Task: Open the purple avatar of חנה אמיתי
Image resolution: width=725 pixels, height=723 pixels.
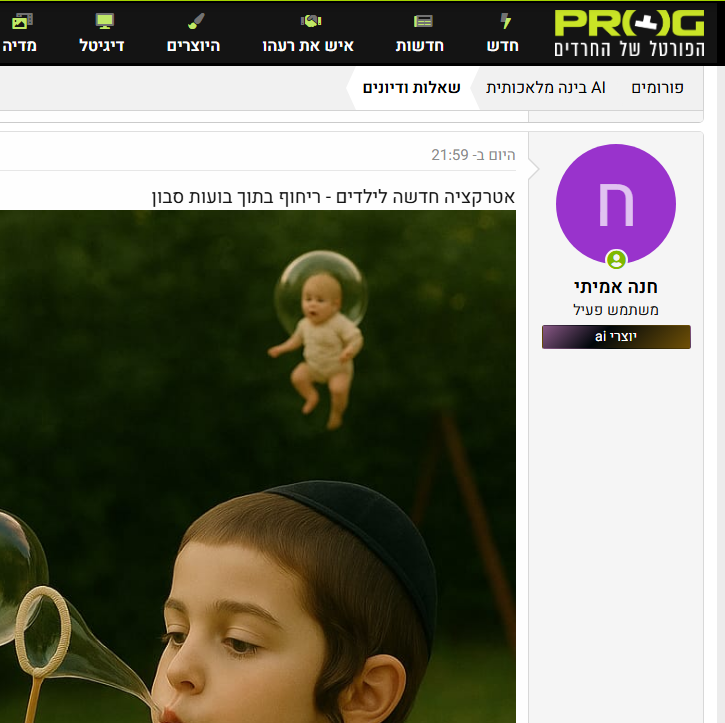Action: tap(616, 204)
